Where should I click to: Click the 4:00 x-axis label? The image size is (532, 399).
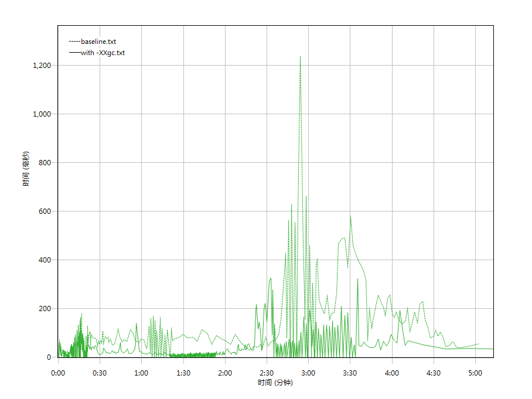(x=392, y=373)
